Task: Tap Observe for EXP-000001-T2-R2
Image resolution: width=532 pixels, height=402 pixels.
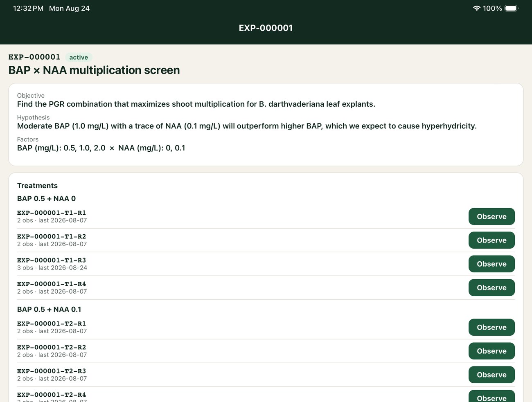Action: click(491, 351)
